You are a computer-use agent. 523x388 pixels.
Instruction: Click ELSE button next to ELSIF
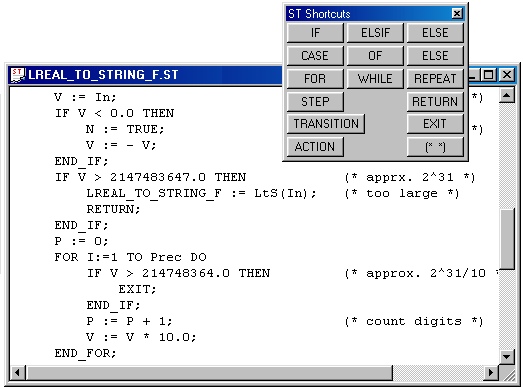(435, 33)
